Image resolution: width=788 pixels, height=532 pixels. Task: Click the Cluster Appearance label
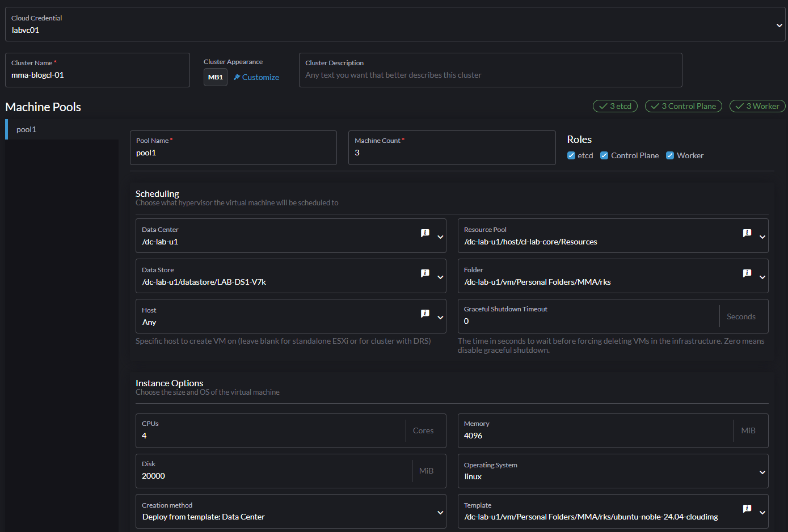coord(233,62)
